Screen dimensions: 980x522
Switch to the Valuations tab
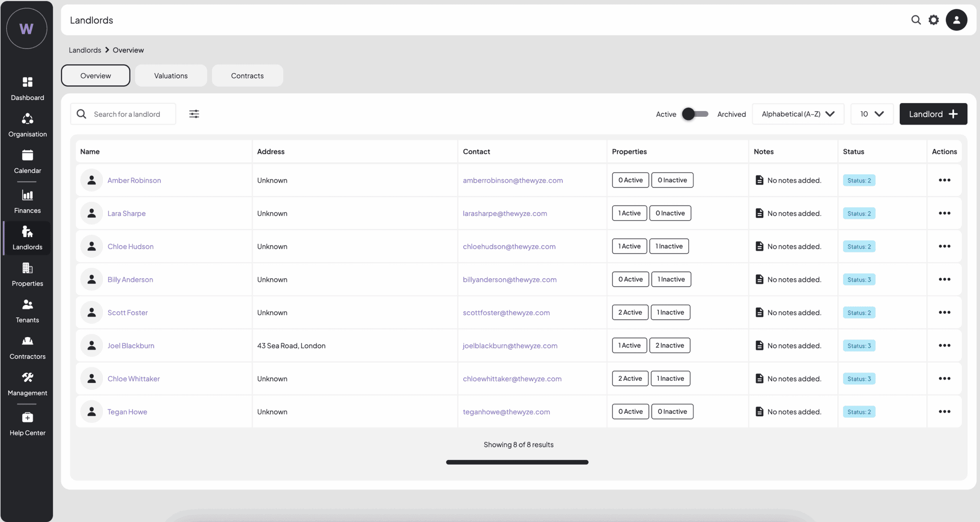click(x=171, y=76)
